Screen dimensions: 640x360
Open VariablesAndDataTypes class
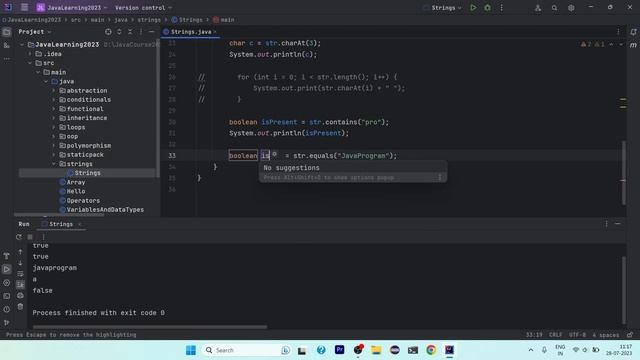(x=105, y=210)
